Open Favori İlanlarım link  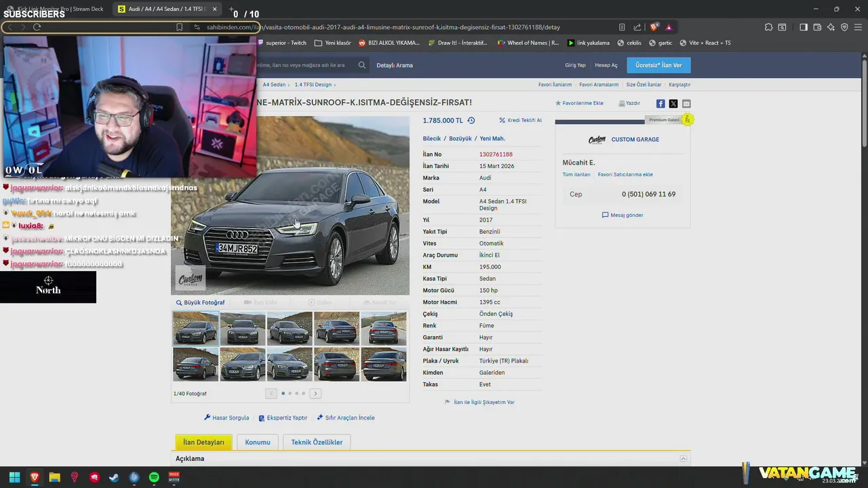[555, 85]
